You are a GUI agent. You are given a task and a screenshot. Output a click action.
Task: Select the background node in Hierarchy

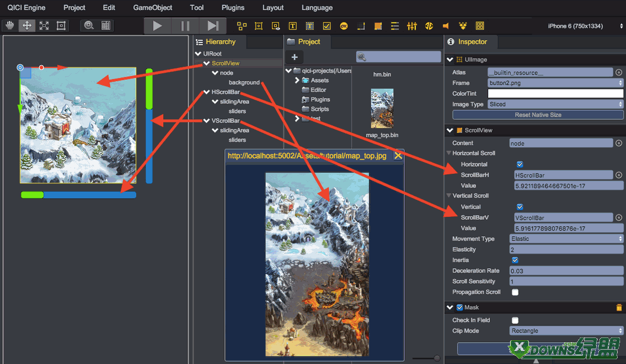[244, 82]
